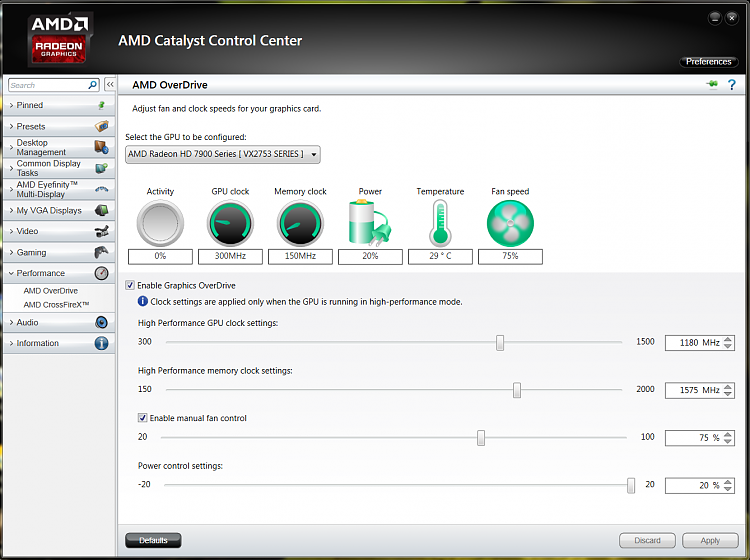The image size is (750, 560).
Task: Click the AMD Radeon Graphics logo
Action: click(x=59, y=40)
